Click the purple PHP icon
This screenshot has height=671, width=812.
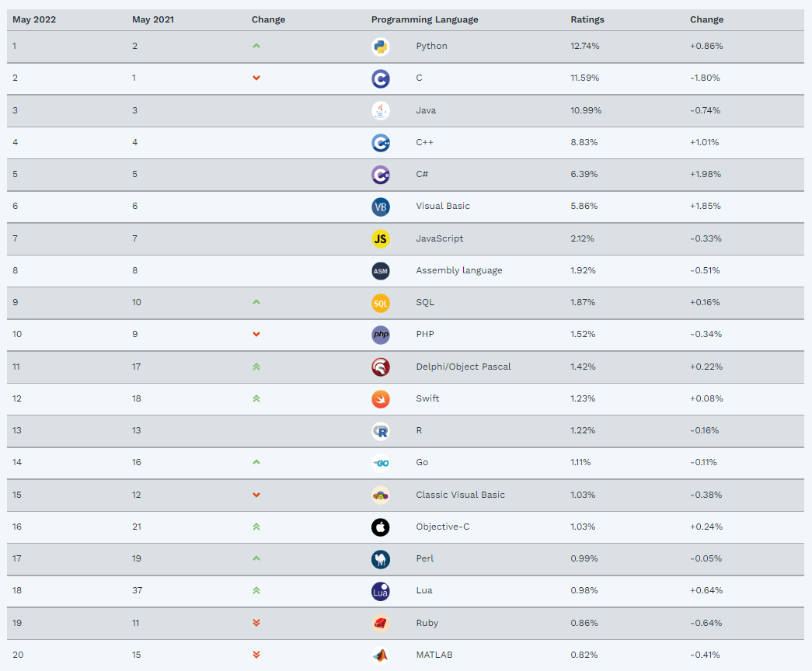pyautogui.click(x=381, y=335)
